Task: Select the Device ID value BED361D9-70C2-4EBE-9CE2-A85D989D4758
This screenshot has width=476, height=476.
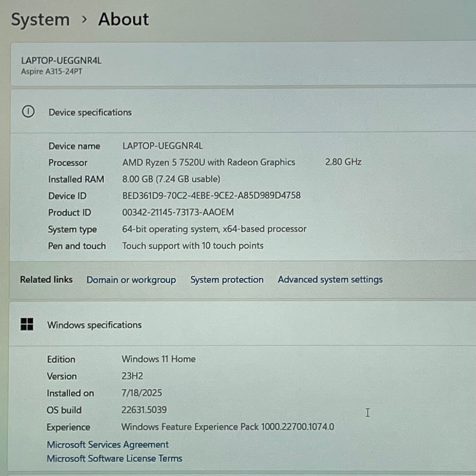Action: (x=211, y=196)
